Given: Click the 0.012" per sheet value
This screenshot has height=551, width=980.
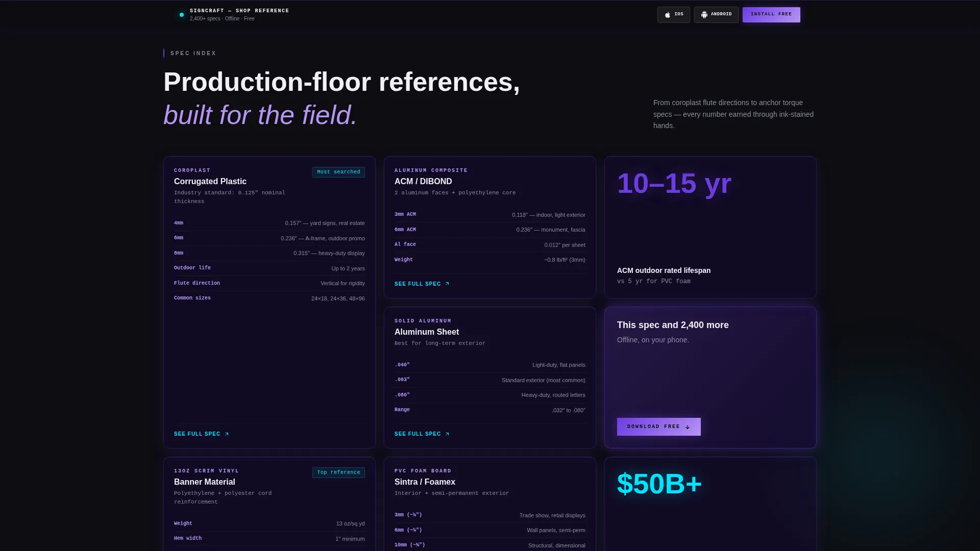Looking at the screenshot, I should 565,245.
